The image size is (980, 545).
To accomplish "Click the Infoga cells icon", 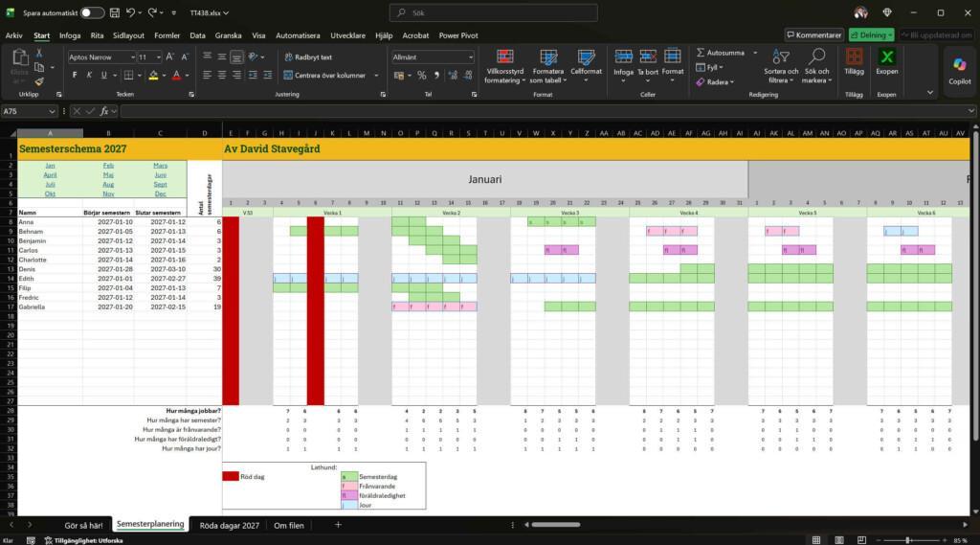I will pyautogui.click(x=623, y=57).
